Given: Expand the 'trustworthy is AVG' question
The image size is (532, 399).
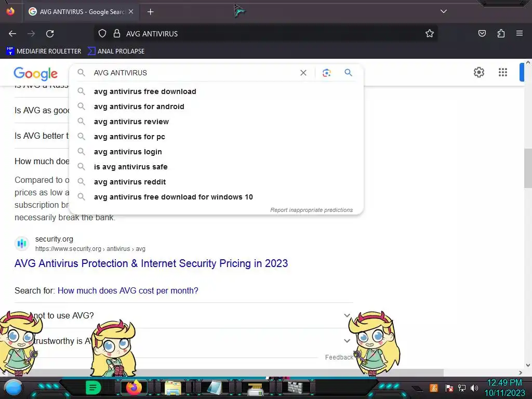Looking at the screenshot, I should [x=183, y=341].
